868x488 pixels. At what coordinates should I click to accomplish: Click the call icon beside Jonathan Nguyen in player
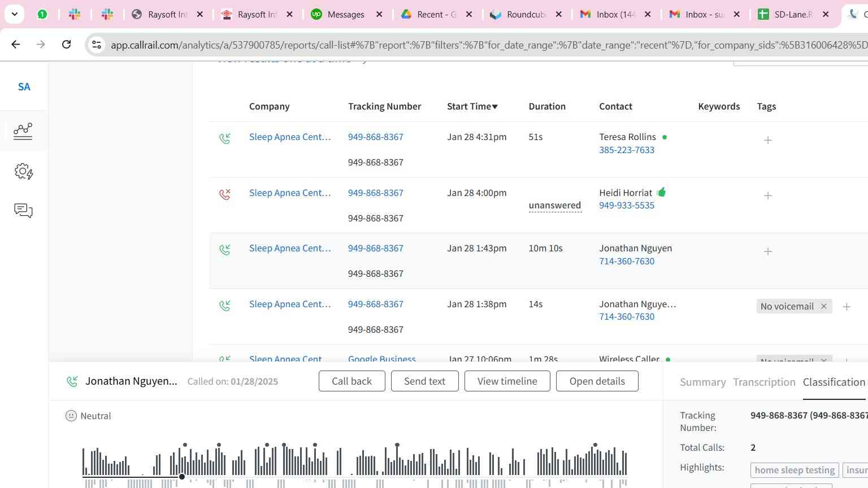pyautogui.click(x=72, y=381)
